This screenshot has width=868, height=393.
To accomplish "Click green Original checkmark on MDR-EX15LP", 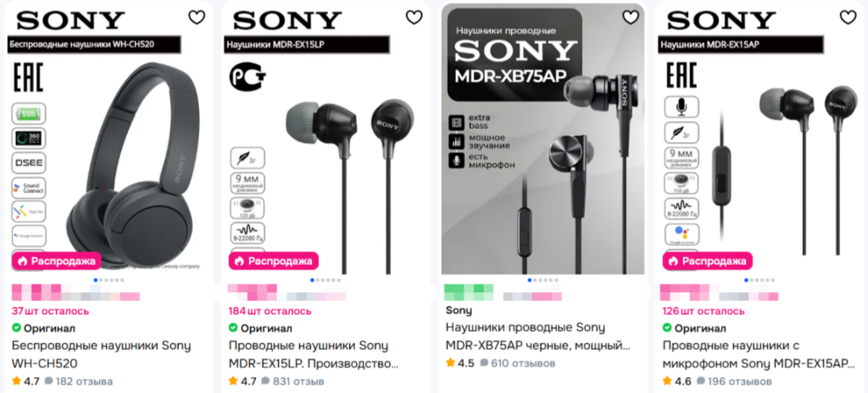I will (233, 329).
